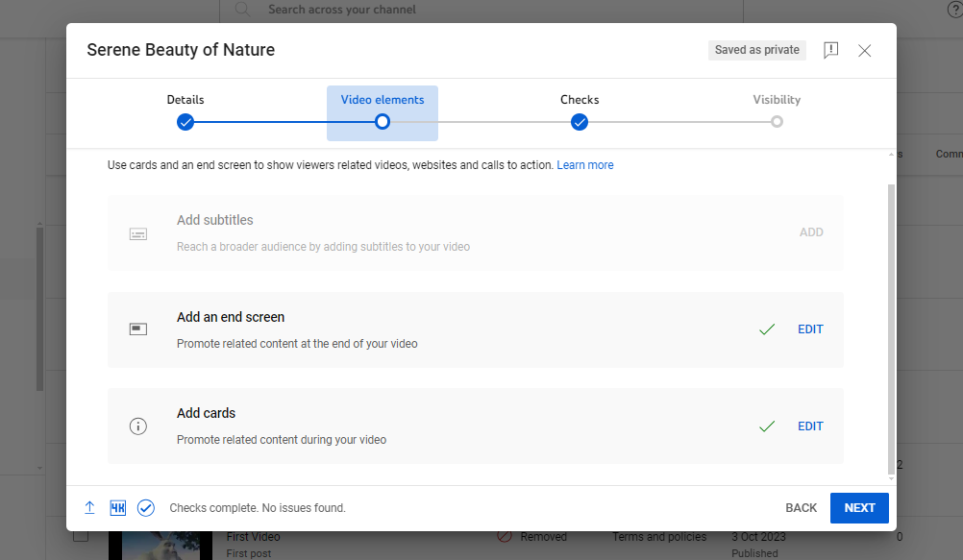Select the Video elements step

pyautogui.click(x=382, y=113)
